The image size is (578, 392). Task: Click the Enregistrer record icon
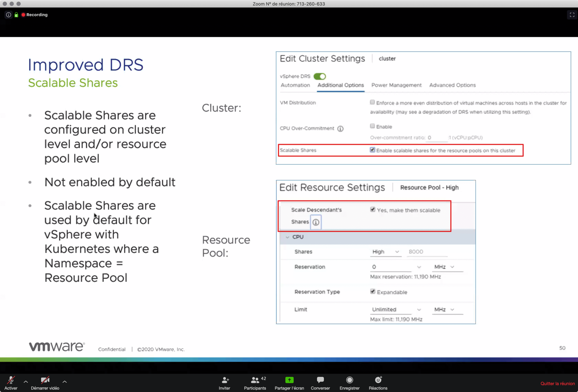coord(350,380)
